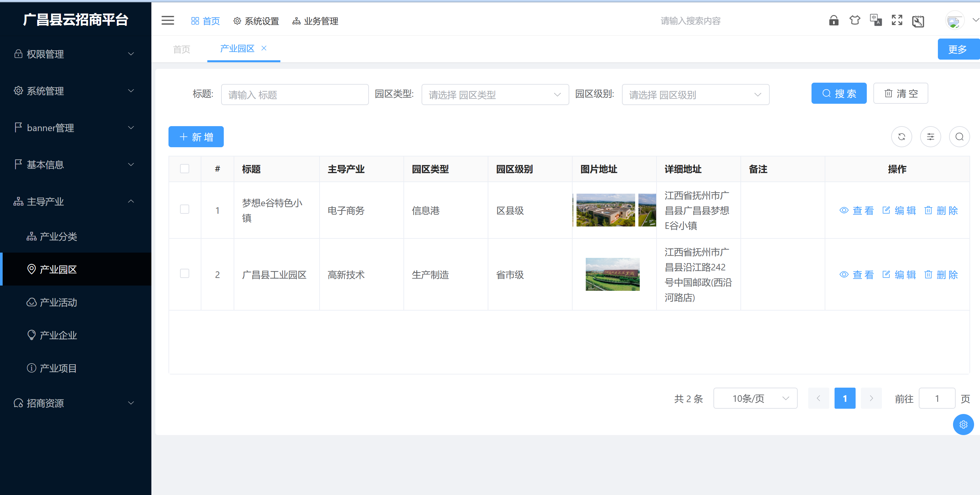Switch to 首页 page tab
Image resolution: width=980 pixels, height=495 pixels.
(181, 49)
